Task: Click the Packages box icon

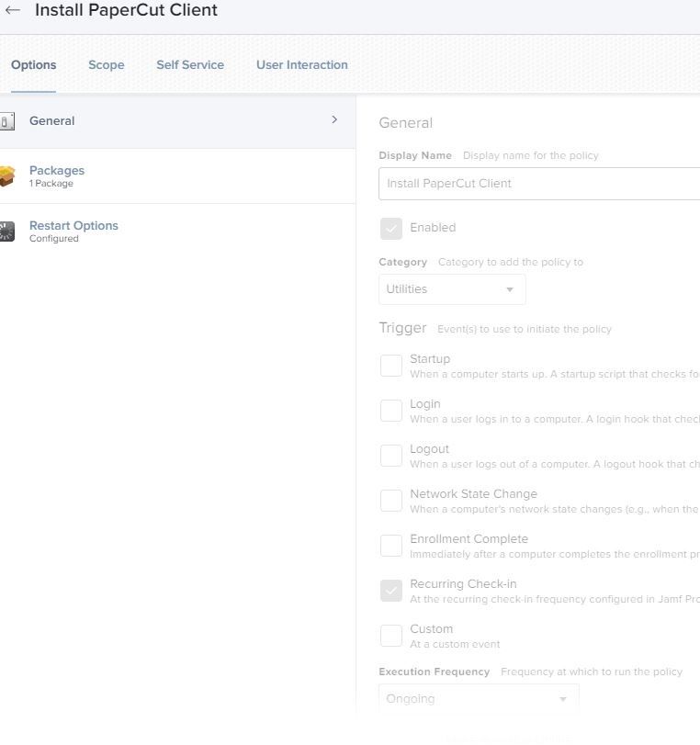Action: click(x=7, y=175)
